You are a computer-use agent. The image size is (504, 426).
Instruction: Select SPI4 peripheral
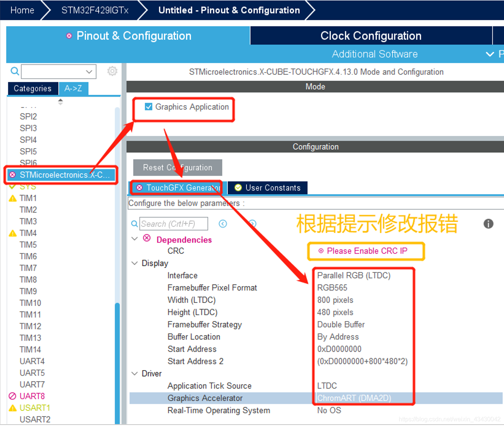(28, 140)
